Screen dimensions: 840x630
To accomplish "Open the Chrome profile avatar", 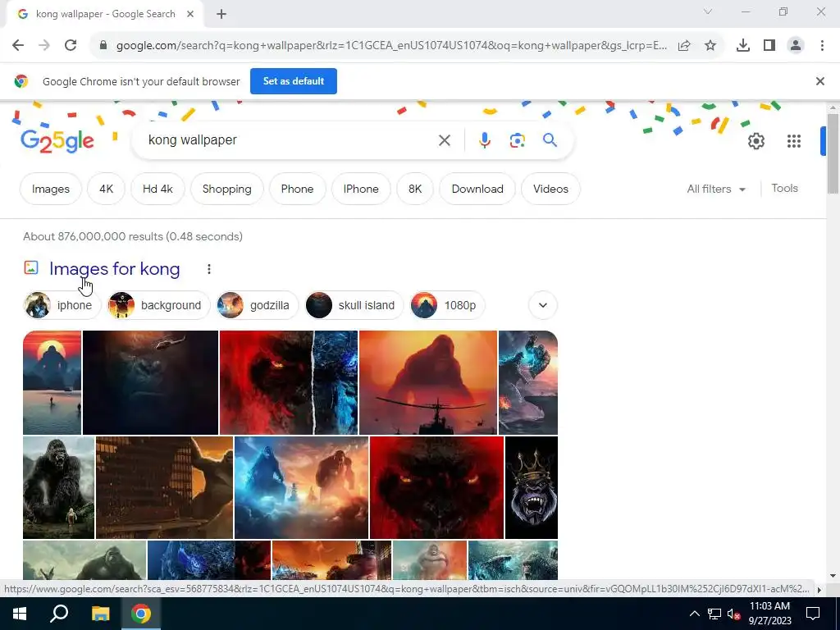I will click(x=796, y=46).
